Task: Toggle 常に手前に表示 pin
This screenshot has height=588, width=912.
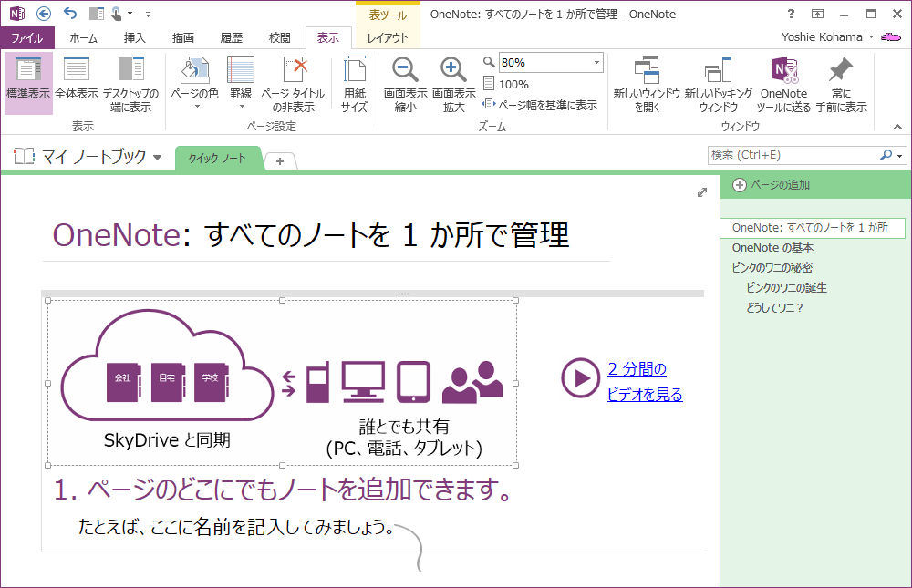Action: tap(841, 83)
